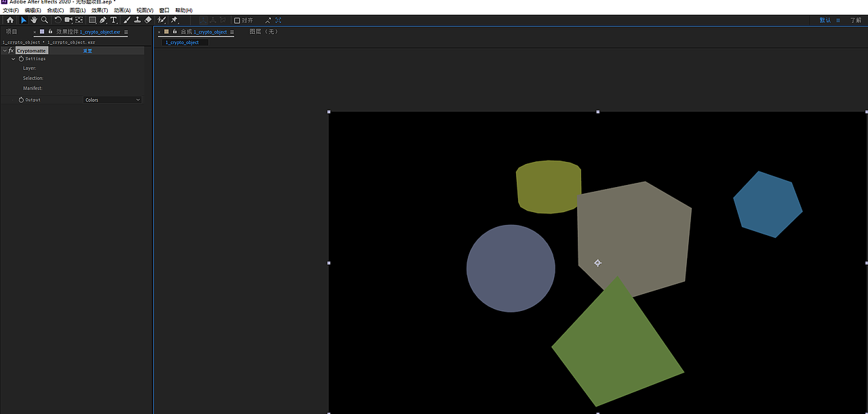This screenshot has width=868, height=414.
Task: Switch to the 默认 workspace
Action: [825, 20]
